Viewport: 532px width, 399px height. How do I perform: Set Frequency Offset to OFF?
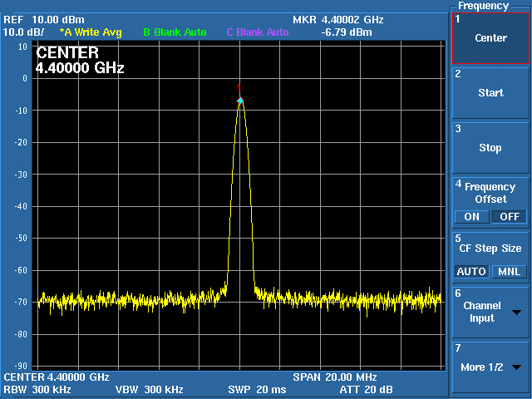[x=510, y=217]
